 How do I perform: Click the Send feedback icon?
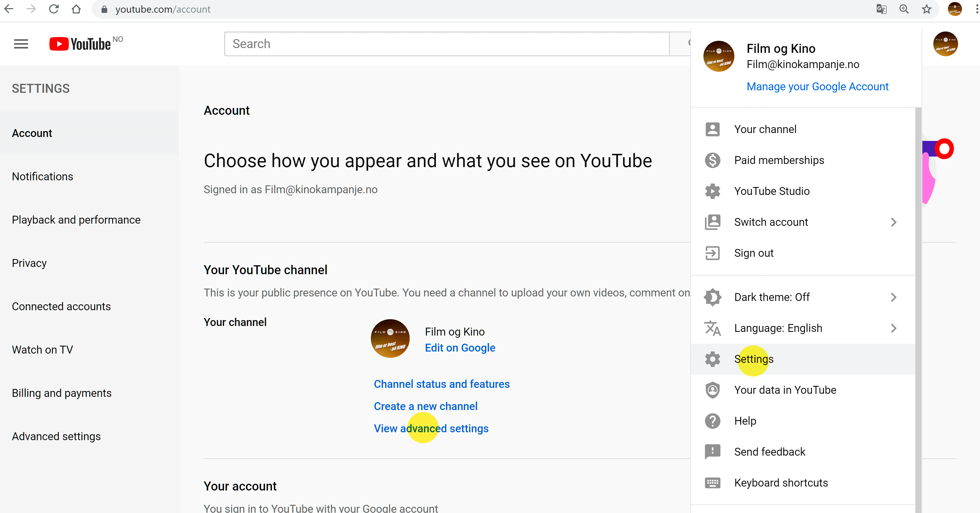point(712,452)
